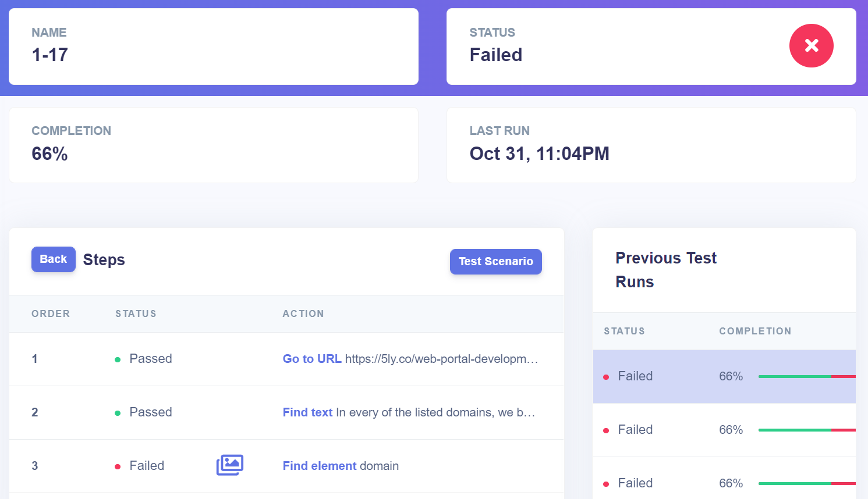Click the ORDER column header
This screenshot has height=499, width=868.
pyautogui.click(x=51, y=314)
